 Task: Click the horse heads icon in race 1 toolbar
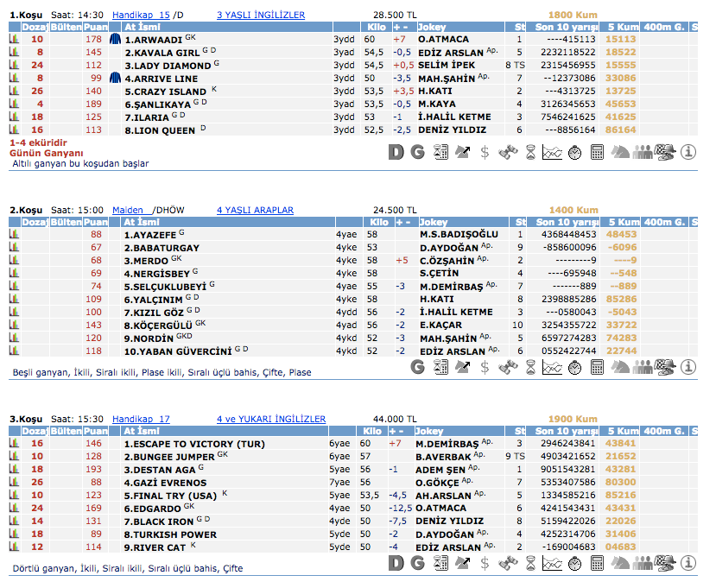tap(620, 153)
